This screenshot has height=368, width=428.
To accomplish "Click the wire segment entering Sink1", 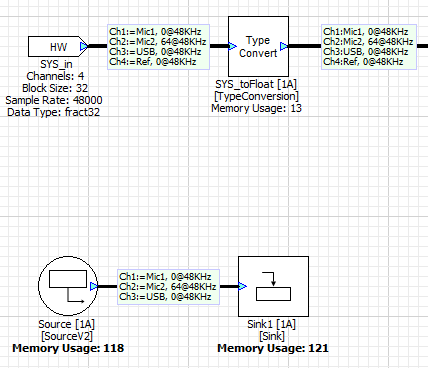I will coord(229,286).
